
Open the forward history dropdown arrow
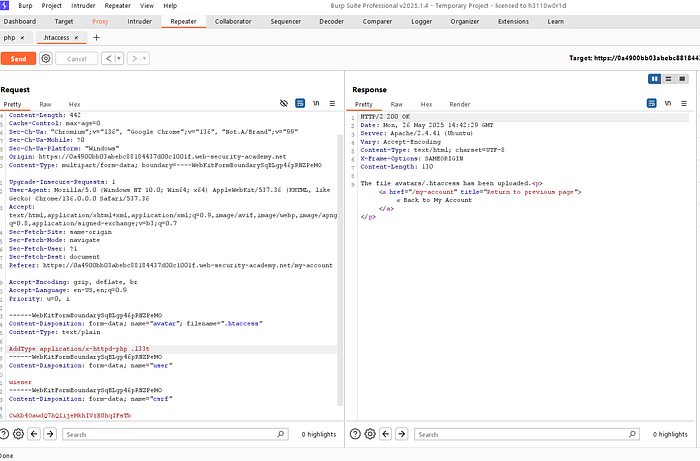tap(145, 58)
